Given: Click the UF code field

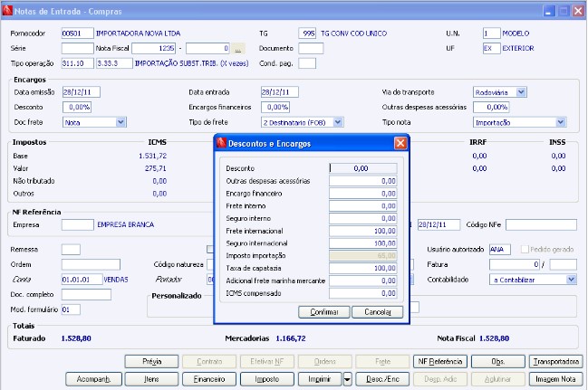Looking at the screenshot, I should click(491, 48).
